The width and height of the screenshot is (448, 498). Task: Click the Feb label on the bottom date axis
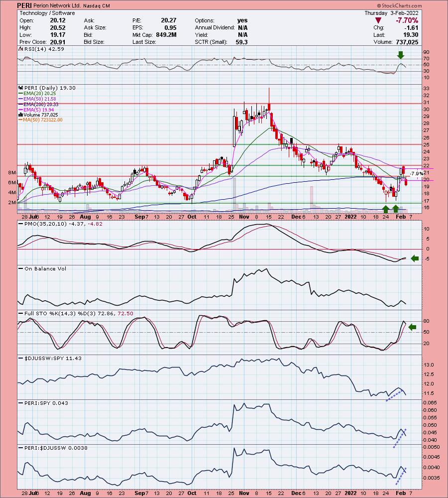pyautogui.click(x=401, y=493)
